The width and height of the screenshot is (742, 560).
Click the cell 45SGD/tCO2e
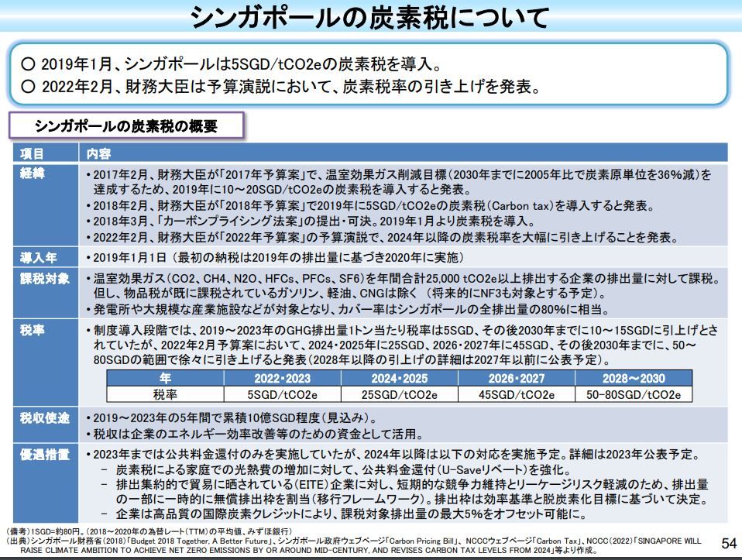coord(517,394)
